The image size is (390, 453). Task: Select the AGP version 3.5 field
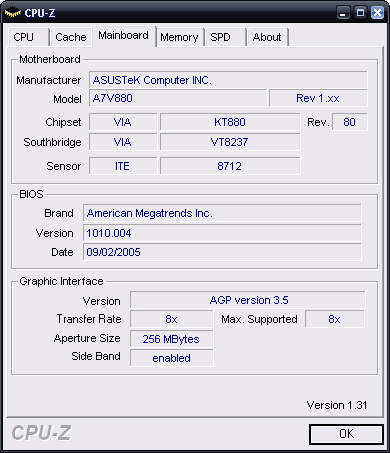pos(248,300)
